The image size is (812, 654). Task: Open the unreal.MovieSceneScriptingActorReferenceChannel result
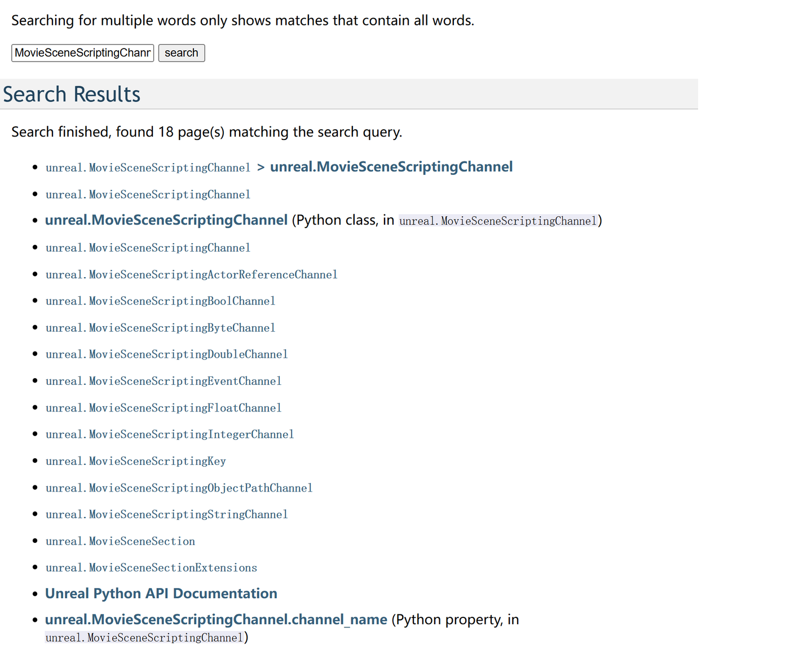191,275
